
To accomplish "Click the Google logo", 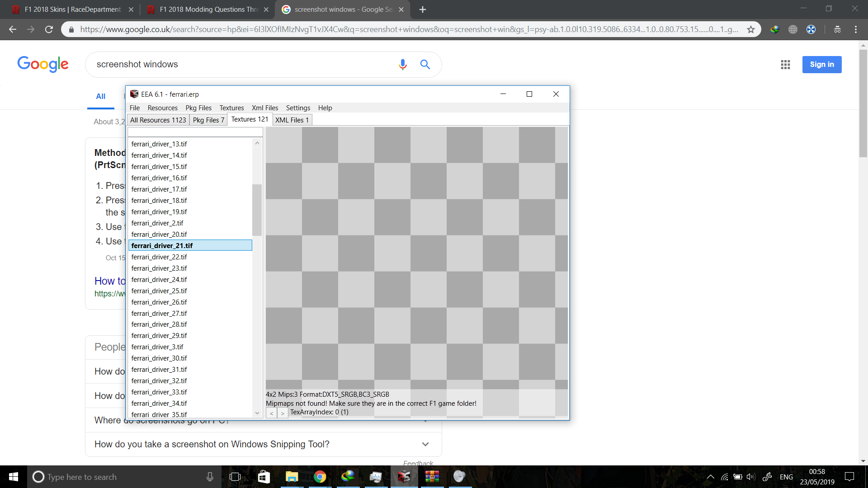I will pyautogui.click(x=43, y=64).
